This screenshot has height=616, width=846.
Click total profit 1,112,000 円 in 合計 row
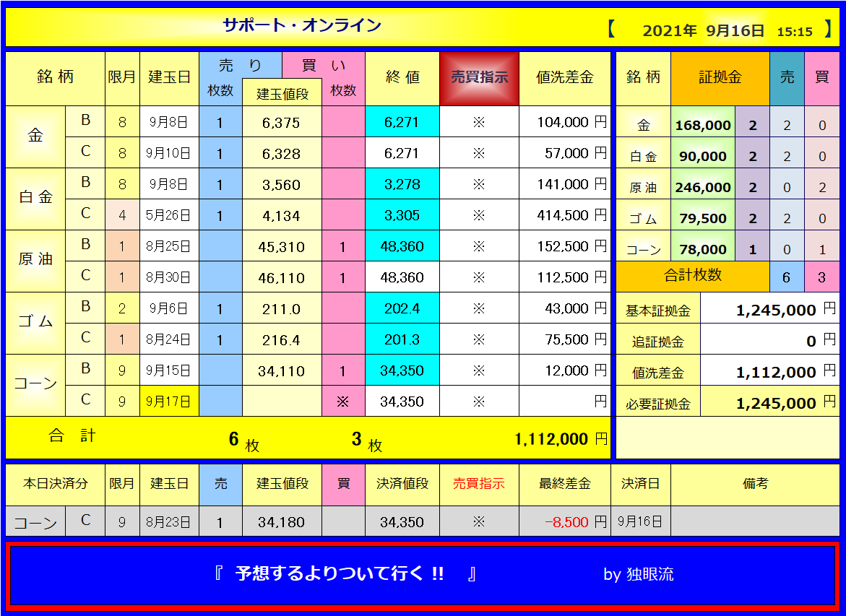(x=561, y=439)
